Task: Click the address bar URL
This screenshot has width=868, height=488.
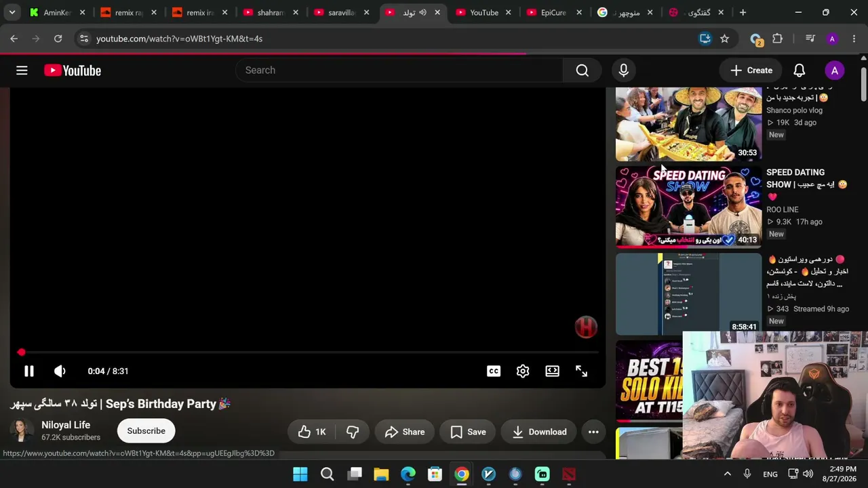Action: (179, 39)
